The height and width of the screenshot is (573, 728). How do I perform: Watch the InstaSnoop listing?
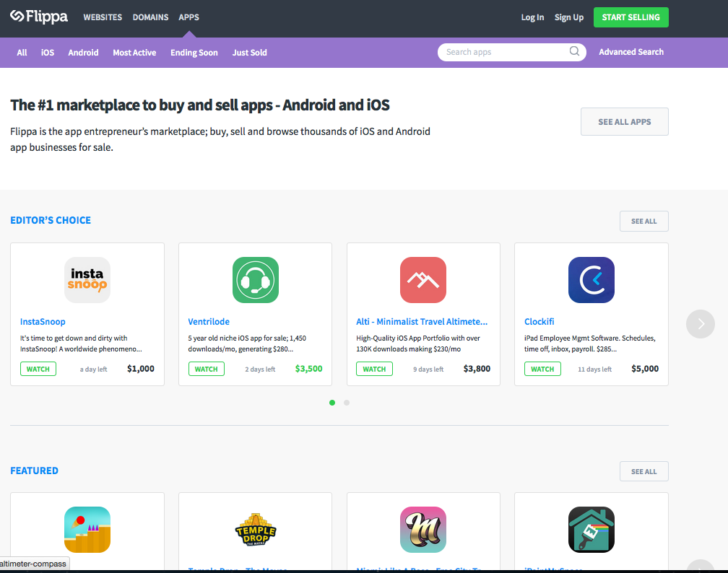click(x=38, y=369)
